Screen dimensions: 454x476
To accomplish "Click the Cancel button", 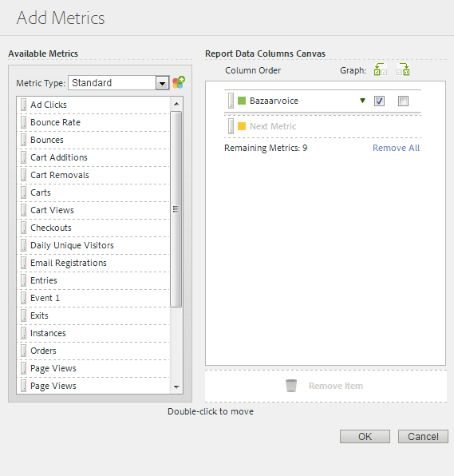I will pyautogui.click(x=423, y=436).
